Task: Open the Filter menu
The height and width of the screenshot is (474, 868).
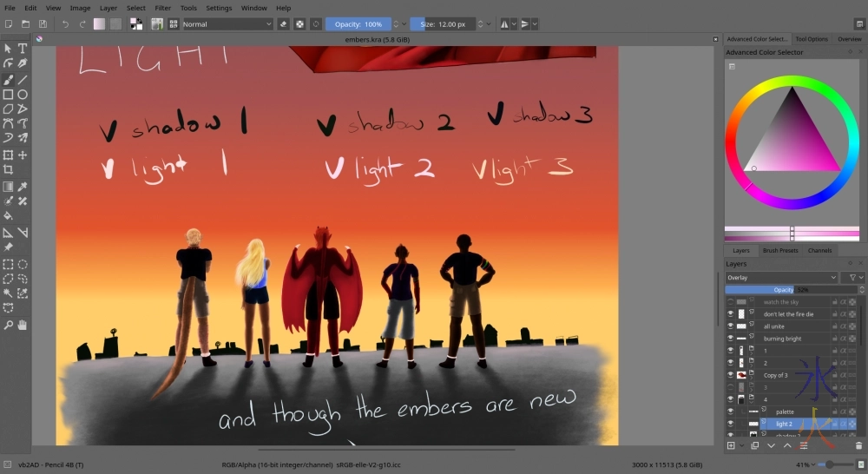Action: (x=162, y=8)
